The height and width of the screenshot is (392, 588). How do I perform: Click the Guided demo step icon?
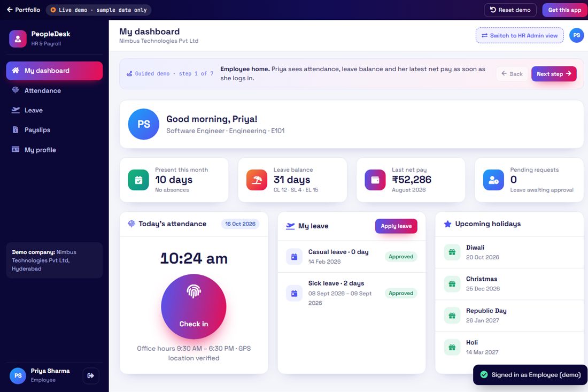pyautogui.click(x=129, y=73)
